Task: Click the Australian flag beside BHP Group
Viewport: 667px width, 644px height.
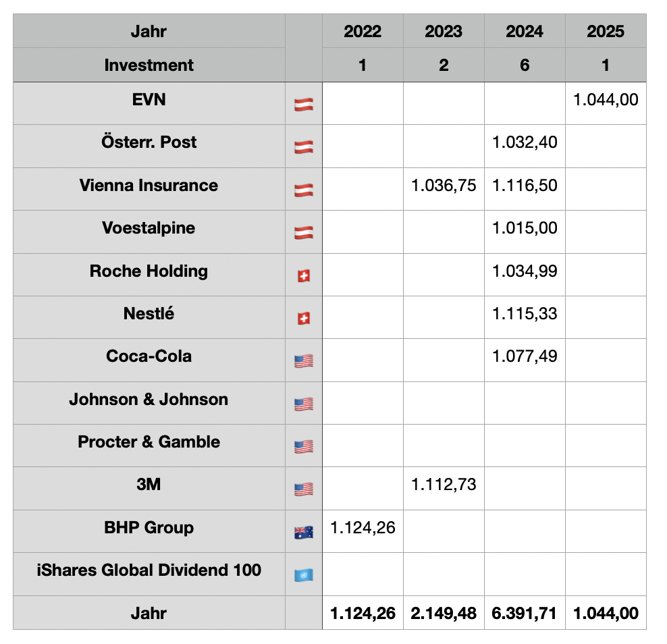Action: [x=303, y=532]
